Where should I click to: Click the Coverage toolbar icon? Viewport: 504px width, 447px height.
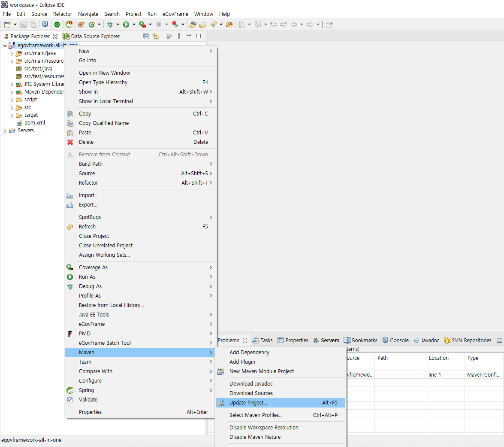click(142, 24)
